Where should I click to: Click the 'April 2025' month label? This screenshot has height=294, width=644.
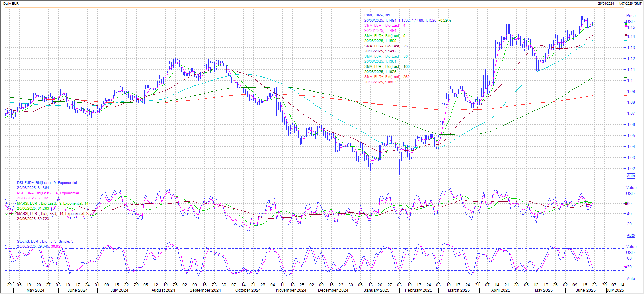point(501,290)
